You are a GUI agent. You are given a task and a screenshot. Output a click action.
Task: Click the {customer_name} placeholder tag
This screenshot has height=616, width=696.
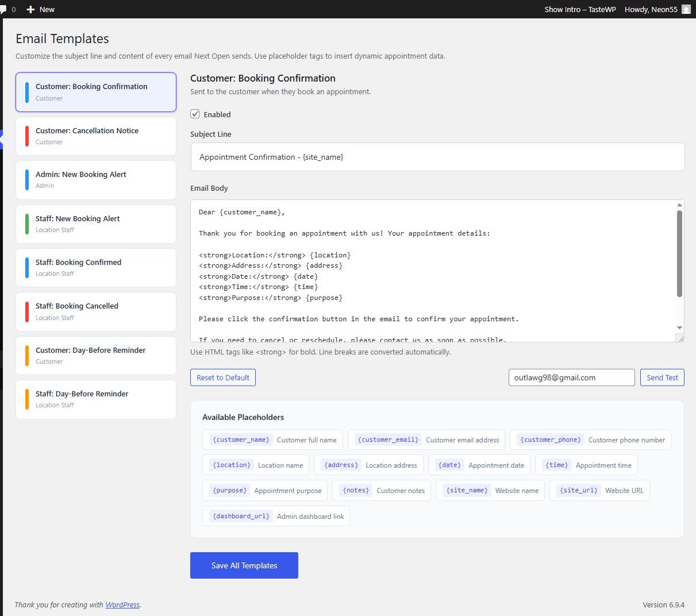point(241,440)
